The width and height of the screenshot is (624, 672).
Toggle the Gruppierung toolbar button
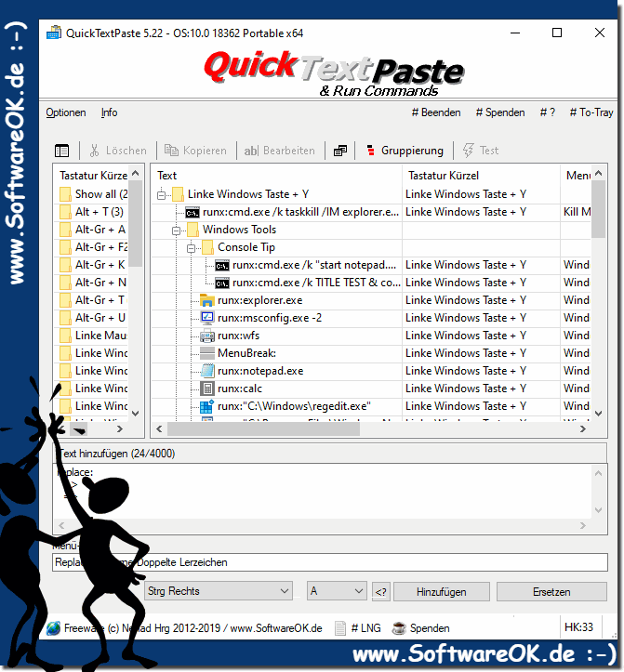coord(405,151)
